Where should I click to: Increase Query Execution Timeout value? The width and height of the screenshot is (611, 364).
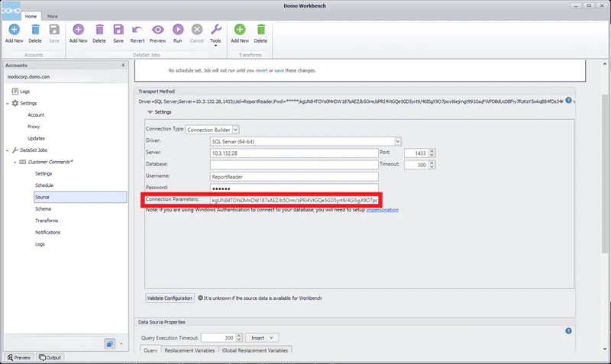239,336
